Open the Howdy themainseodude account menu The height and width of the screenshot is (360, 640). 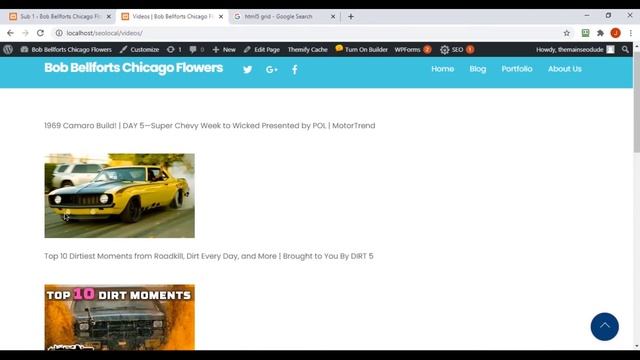[x=575, y=49]
